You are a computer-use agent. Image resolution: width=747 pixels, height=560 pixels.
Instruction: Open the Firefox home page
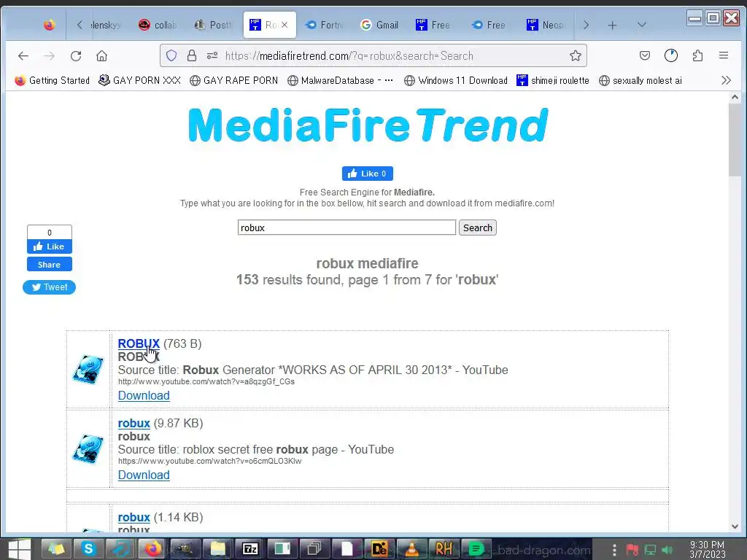pyautogui.click(x=101, y=55)
